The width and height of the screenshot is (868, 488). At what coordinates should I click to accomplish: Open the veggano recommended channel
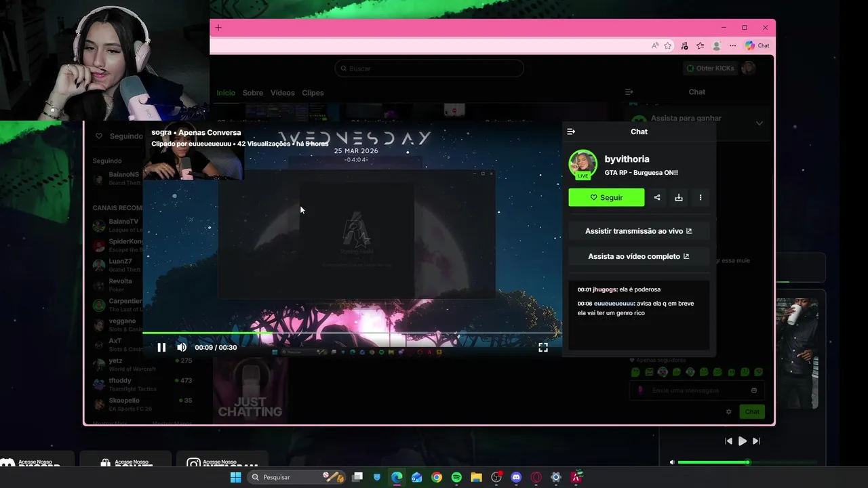click(117, 325)
